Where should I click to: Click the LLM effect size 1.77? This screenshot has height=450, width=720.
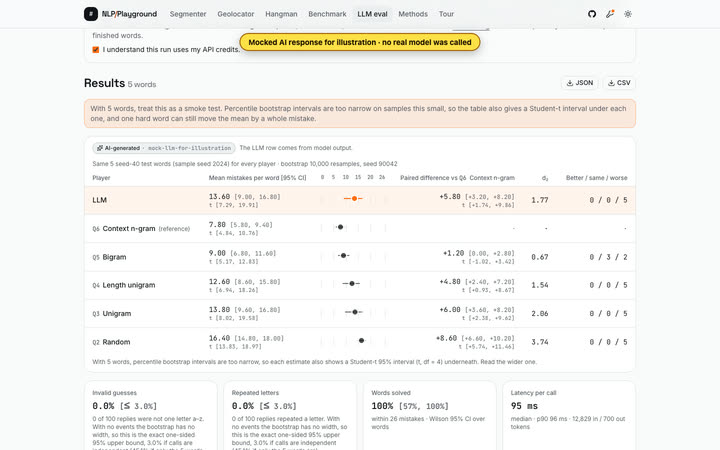[x=540, y=200]
